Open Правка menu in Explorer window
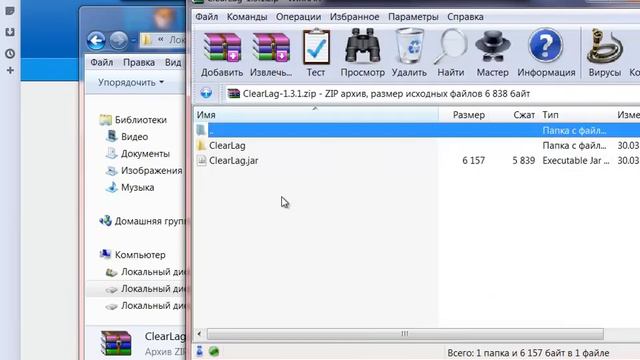Viewport: 640px width, 360px height. (x=139, y=62)
